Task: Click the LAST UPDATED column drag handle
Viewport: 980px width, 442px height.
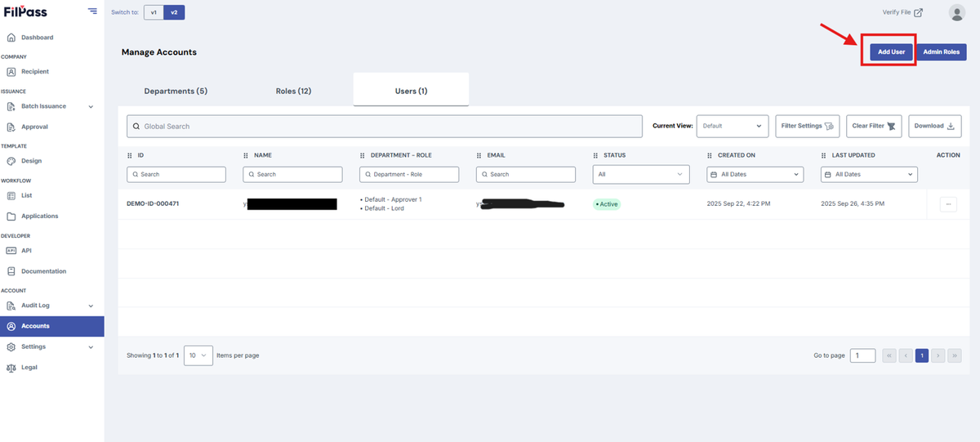Action: [x=824, y=155]
